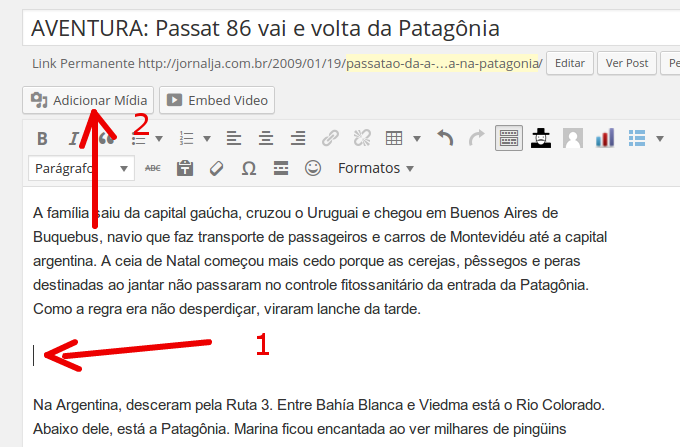
Task: Align text right
Action: coord(298,139)
